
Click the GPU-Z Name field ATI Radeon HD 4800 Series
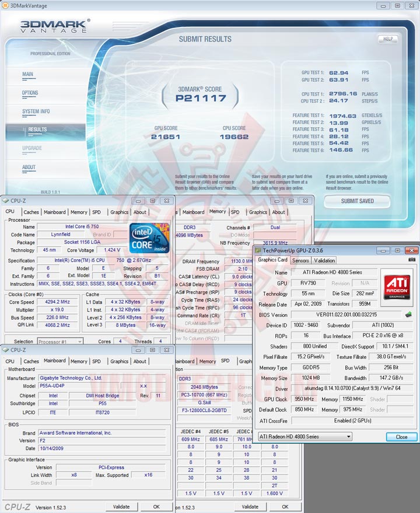[x=334, y=272]
